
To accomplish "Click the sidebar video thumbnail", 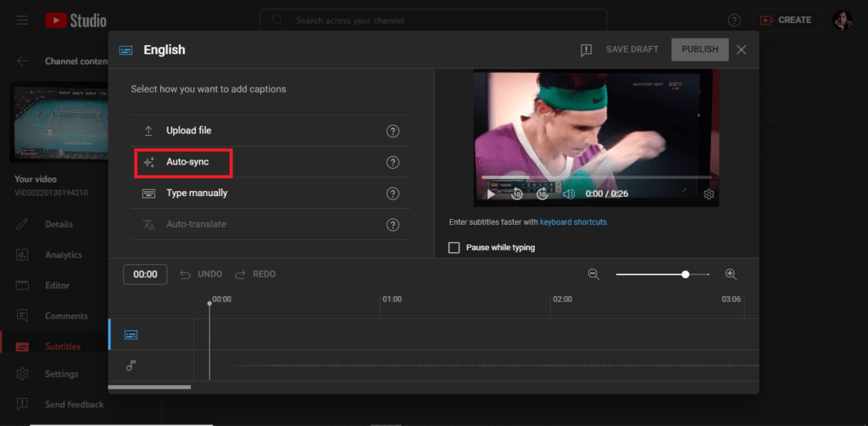I will [59, 122].
